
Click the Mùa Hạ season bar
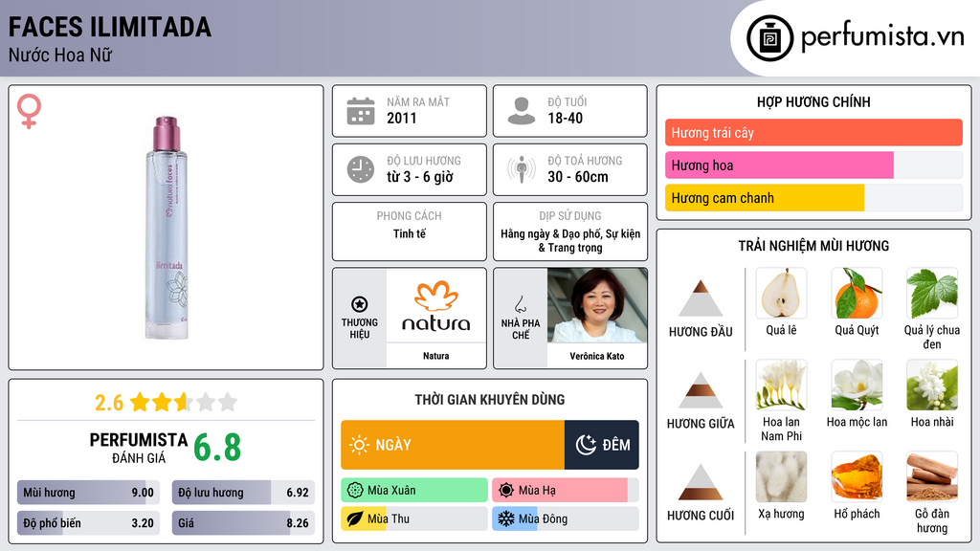[x=566, y=491]
